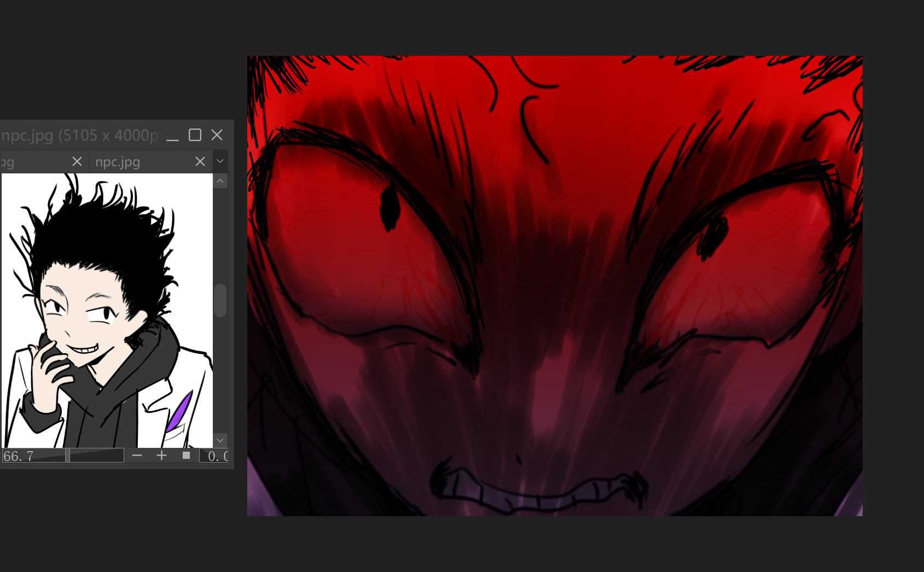
Task: Maximize the npc.jpg floating window
Action: pyautogui.click(x=195, y=135)
